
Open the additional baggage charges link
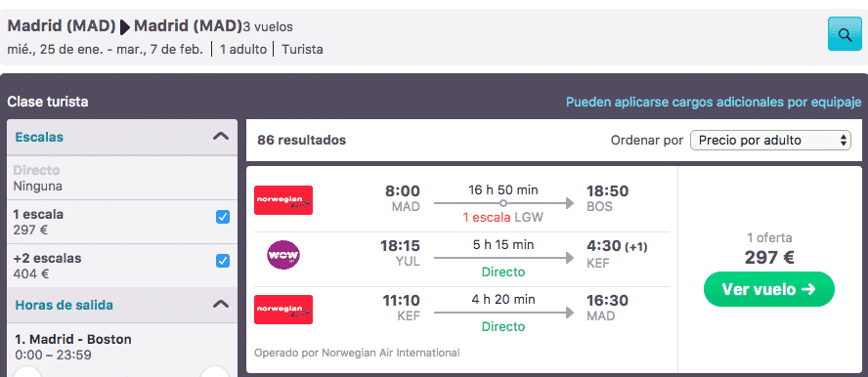click(714, 103)
